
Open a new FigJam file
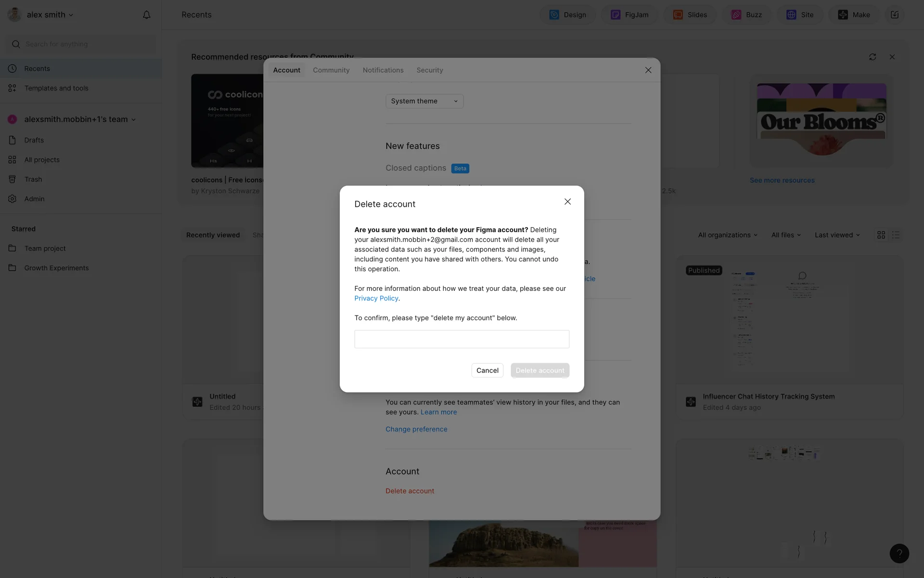click(629, 15)
